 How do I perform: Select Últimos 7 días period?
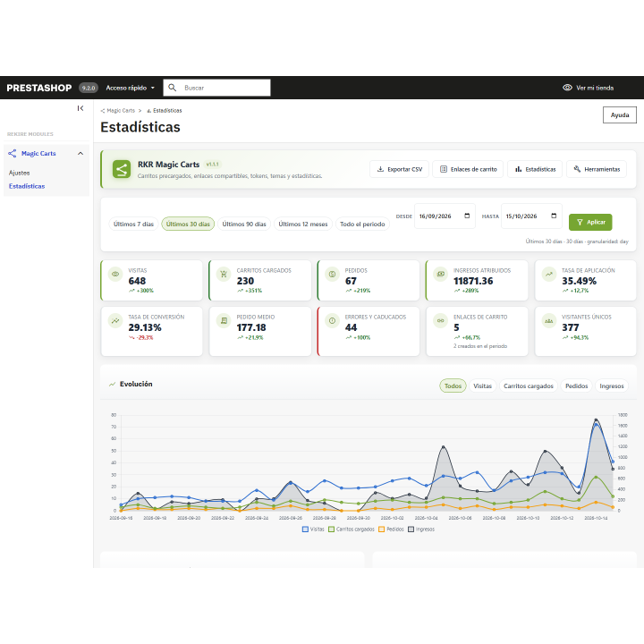pos(133,224)
